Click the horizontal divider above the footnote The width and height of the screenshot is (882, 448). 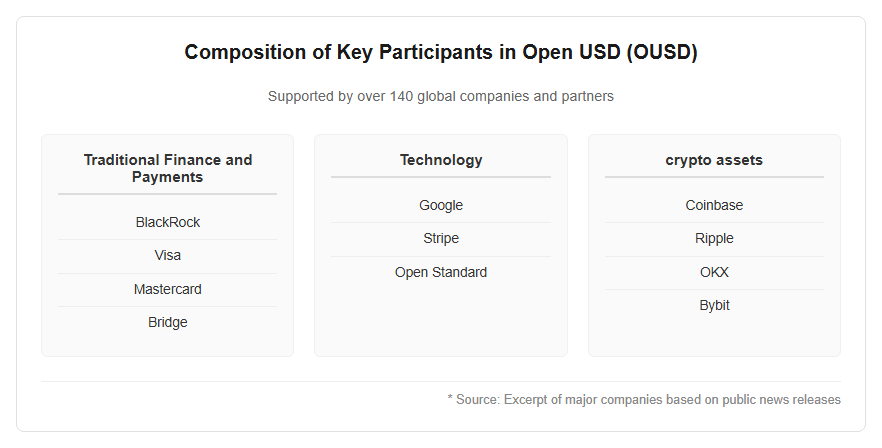(x=441, y=382)
